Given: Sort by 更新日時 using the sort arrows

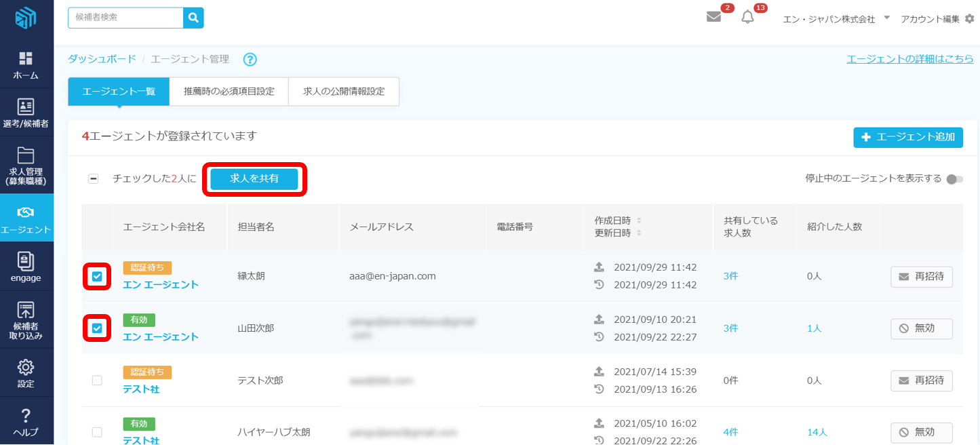Looking at the screenshot, I should pyautogui.click(x=639, y=233).
